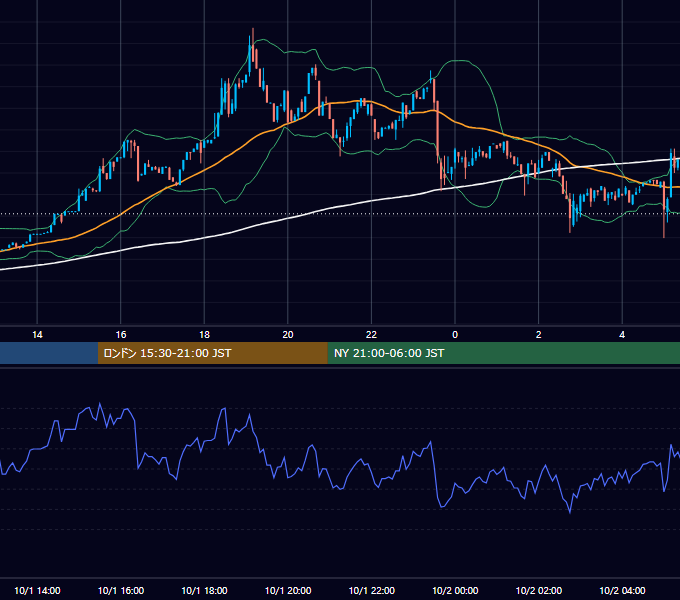Click the 20 hour axis label
This screenshot has width=680, height=600.
point(288,335)
